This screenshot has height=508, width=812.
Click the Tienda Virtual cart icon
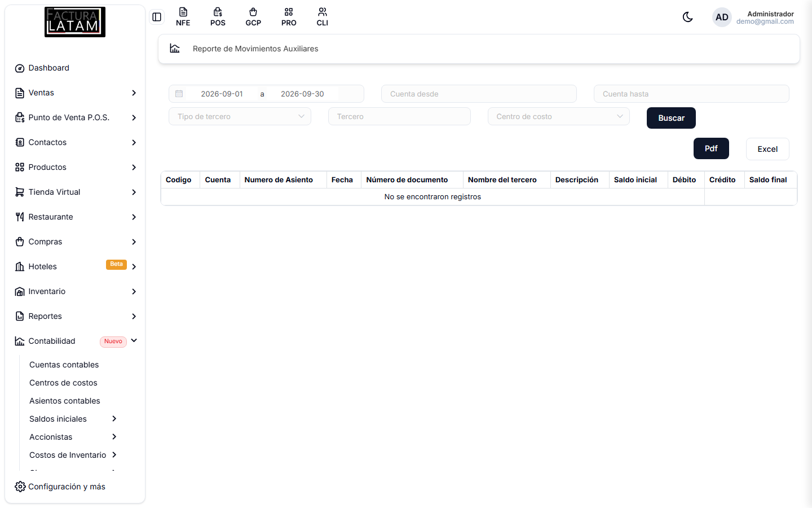tap(20, 192)
